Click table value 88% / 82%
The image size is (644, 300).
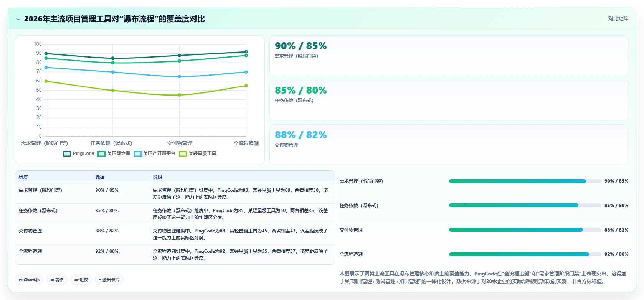tap(107, 231)
